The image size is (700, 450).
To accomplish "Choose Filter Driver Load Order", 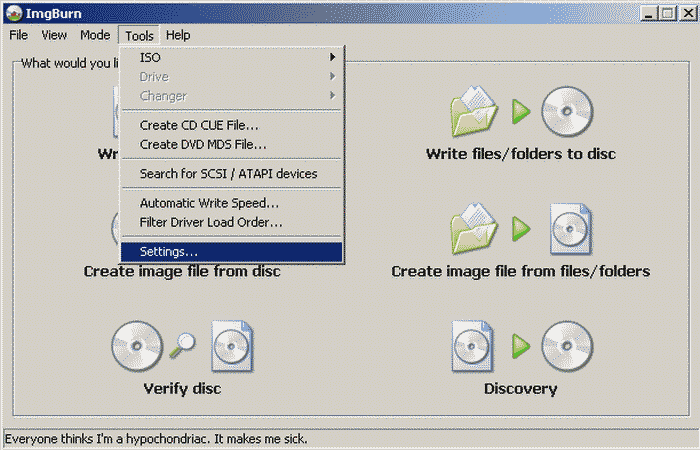I will point(210,221).
